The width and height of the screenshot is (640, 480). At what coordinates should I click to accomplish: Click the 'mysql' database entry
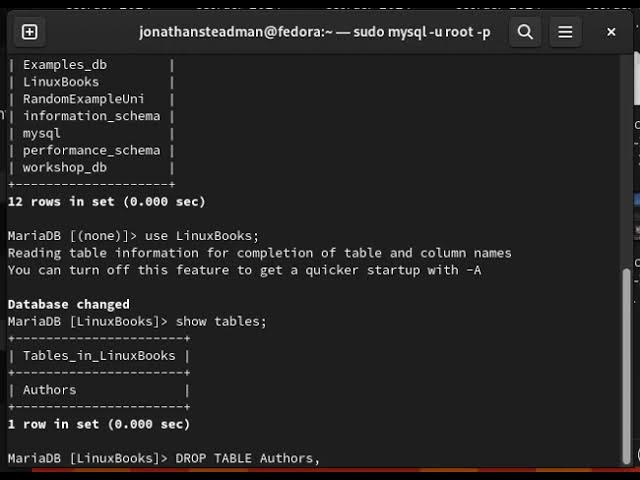point(42,133)
